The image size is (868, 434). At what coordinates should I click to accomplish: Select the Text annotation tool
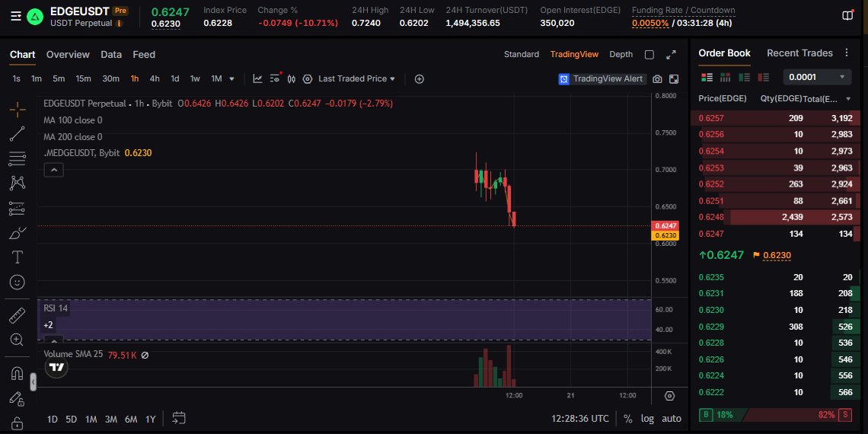point(18,257)
